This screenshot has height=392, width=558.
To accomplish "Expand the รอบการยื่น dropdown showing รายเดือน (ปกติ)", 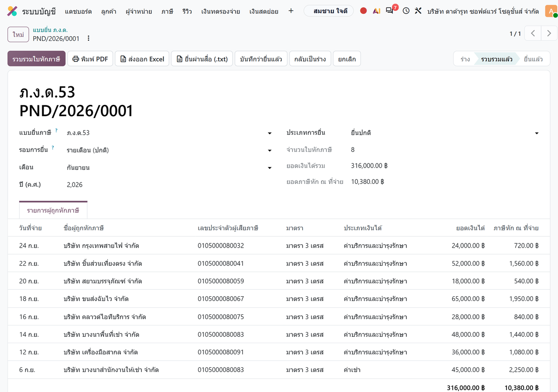I will coord(169,150).
